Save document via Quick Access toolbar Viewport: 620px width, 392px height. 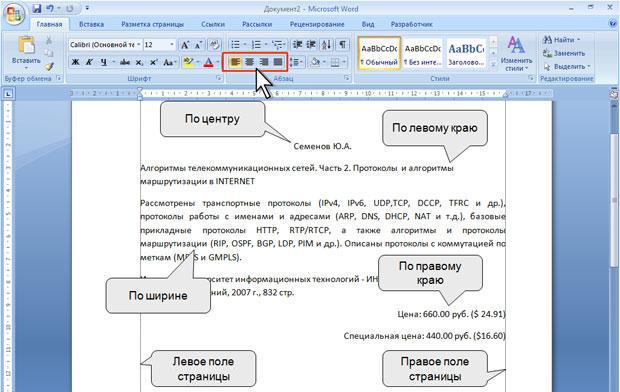pyautogui.click(x=37, y=9)
